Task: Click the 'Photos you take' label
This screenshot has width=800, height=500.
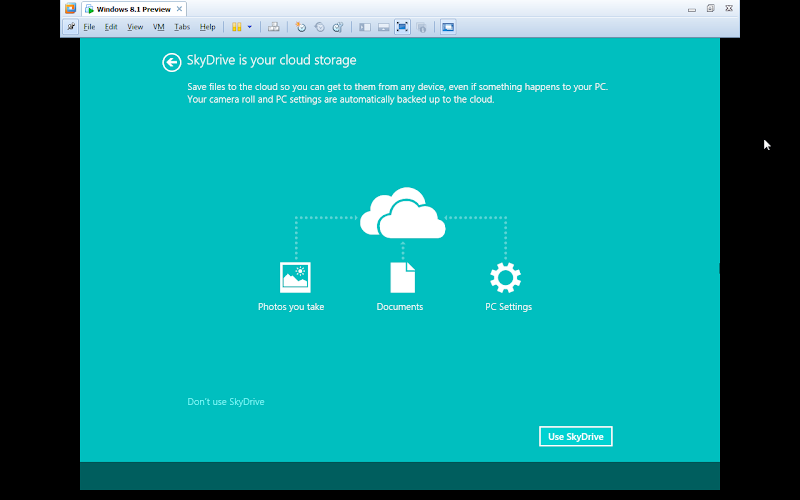Action: point(291,307)
